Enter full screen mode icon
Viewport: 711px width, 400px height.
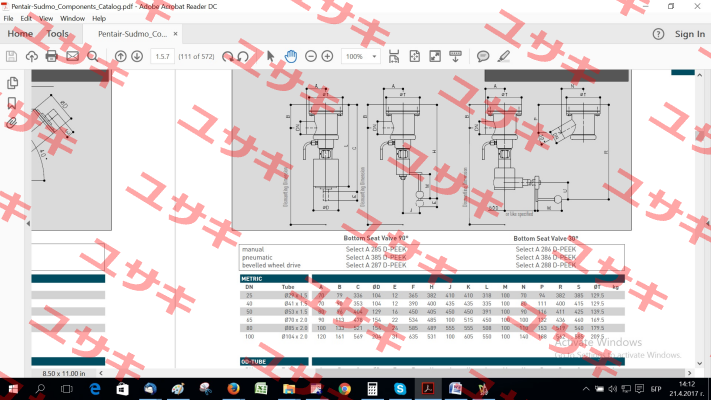click(435, 56)
